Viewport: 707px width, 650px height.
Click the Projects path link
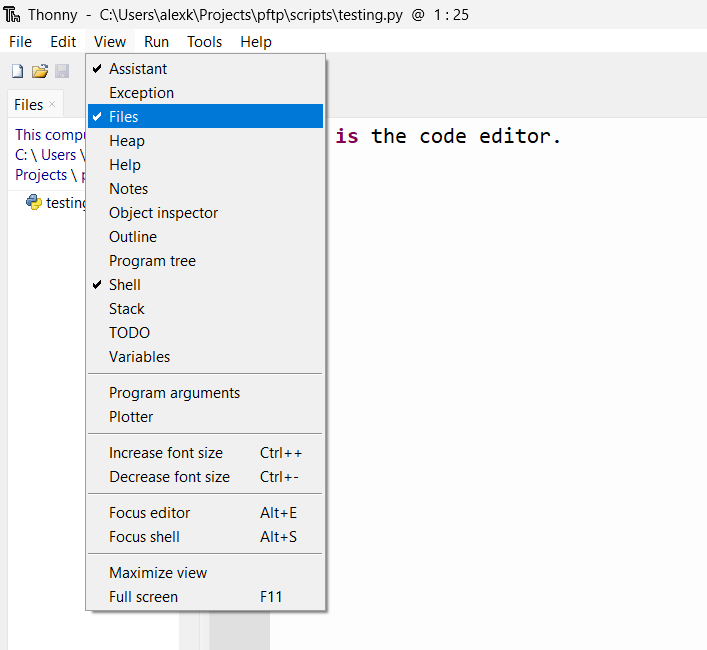tap(41, 174)
